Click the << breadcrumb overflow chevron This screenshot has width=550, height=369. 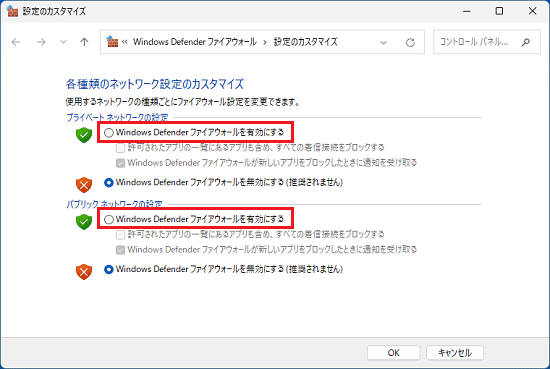tap(125, 42)
